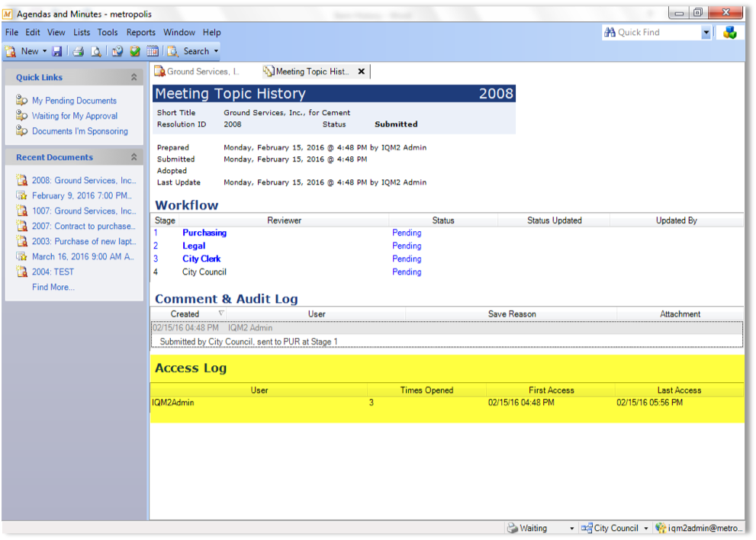Expand the Search dropdown arrow
The width and height of the screenshot is (756, 540).
point(216,51)
